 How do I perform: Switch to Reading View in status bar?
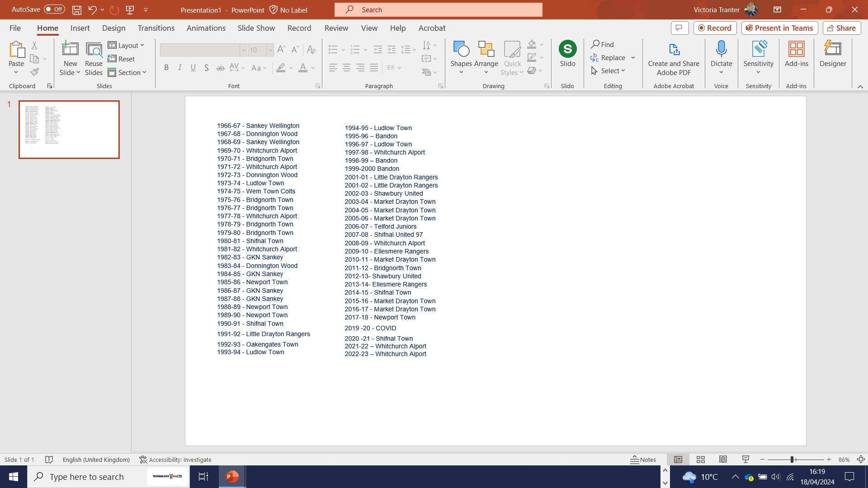point(723,460)
